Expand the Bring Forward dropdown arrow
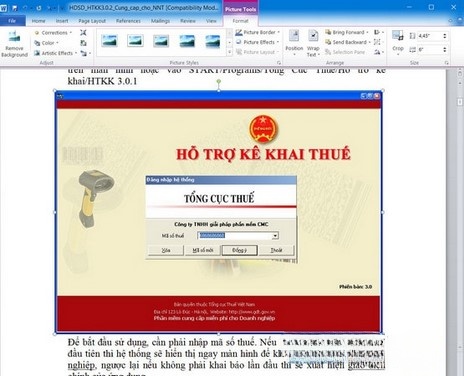 coord(367,32)
